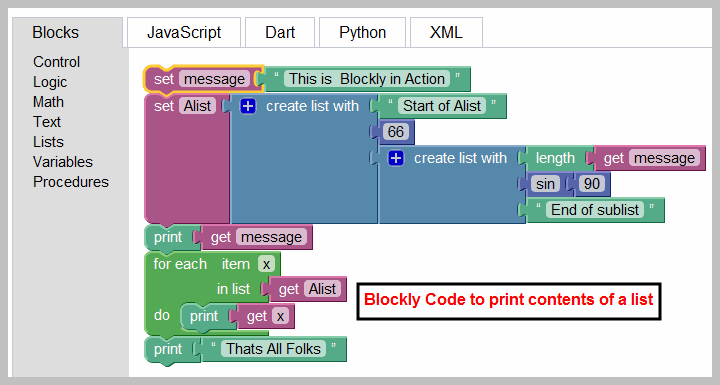Select the print block inside the do section
Image resolution: width=720 pixels, height=385 pixels.
click(204, 316)
